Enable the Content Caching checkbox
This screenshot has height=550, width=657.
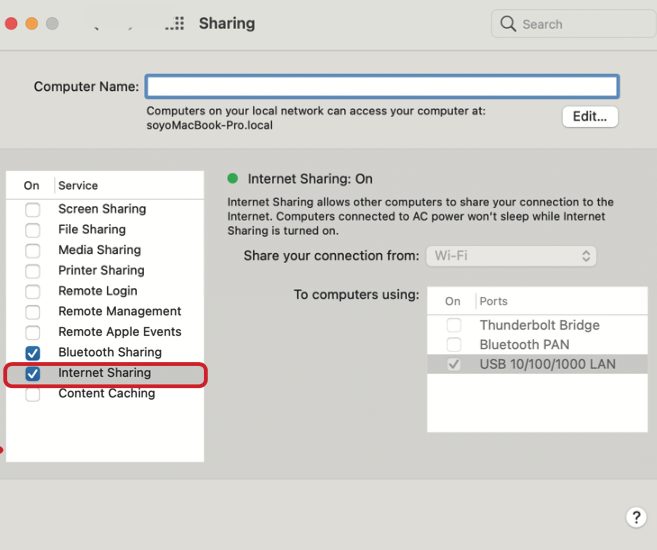(x=33, y=394)
